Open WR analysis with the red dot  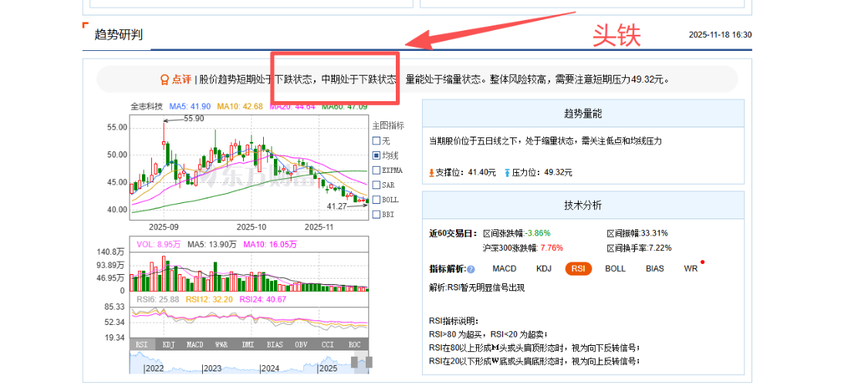(691, 269)
